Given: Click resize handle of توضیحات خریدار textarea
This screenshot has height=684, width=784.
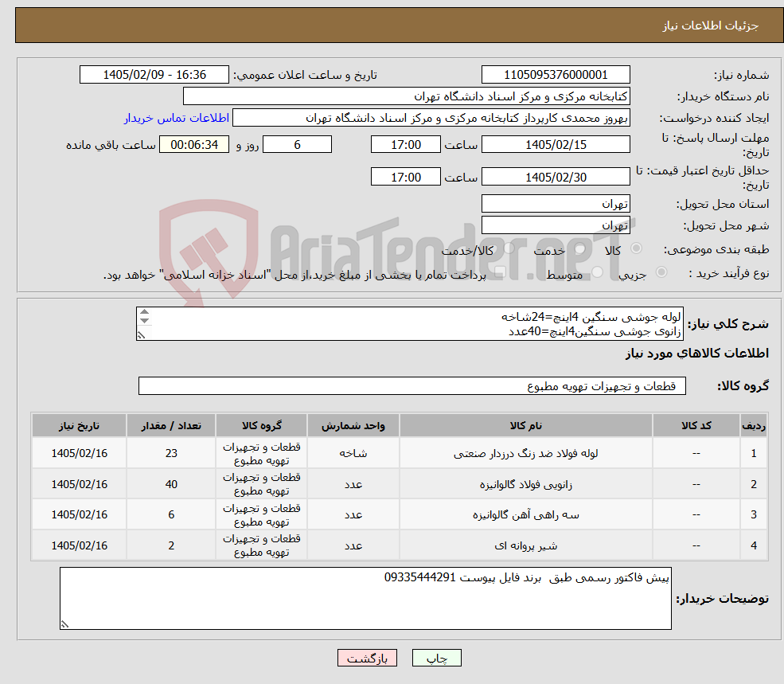Looking at the screenshot, I should click(64, 624).
